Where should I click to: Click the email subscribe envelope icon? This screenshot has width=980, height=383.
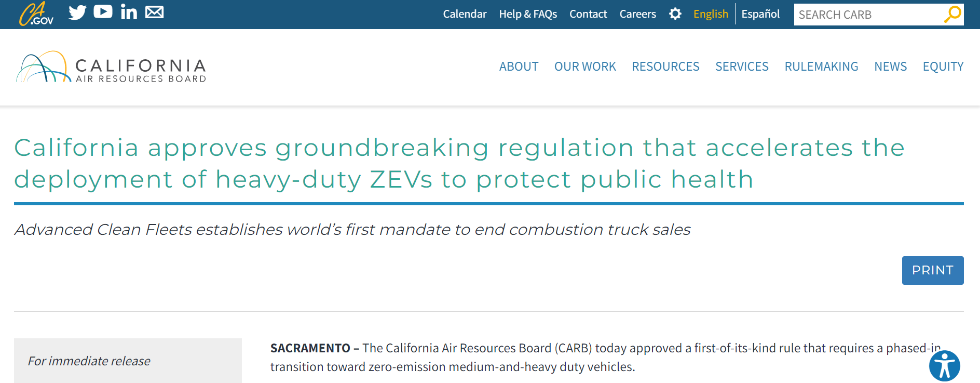[x=154, y=12]
